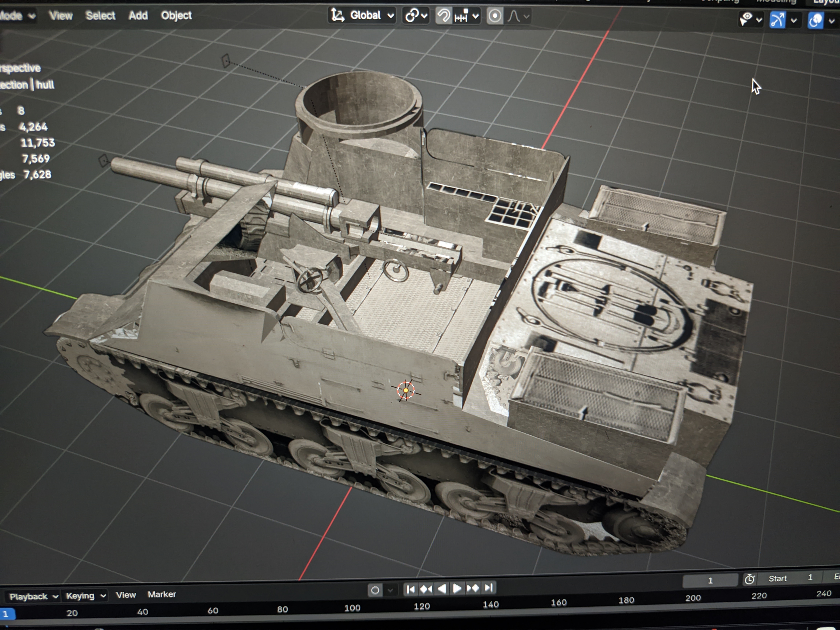Toggle the viewport gizmos button
This screenshot has width=840, height=630.
pyautogui.click(x=777, y=20)
